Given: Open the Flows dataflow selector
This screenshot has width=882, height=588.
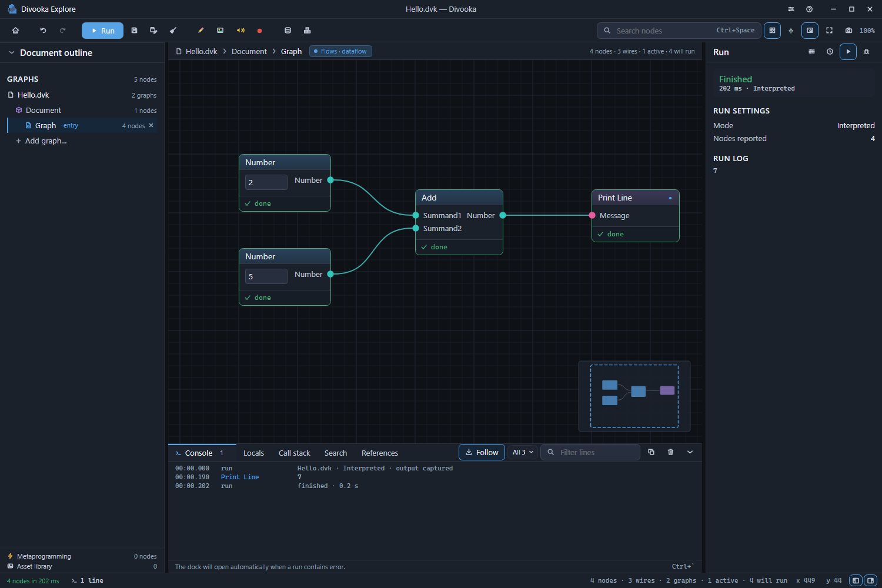Looking at the screenshot, I should coord(340,51).
